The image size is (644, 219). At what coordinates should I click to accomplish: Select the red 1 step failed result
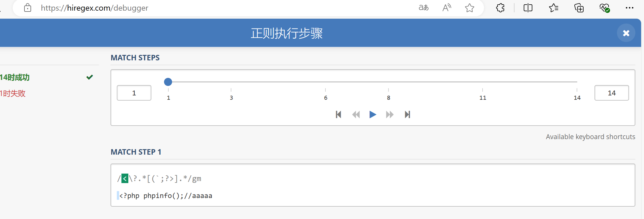pyautogui.click(x=13, y=93)
